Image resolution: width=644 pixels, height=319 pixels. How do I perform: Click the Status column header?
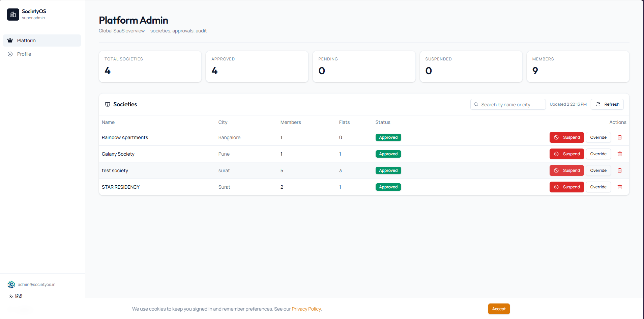click(383, 122)
